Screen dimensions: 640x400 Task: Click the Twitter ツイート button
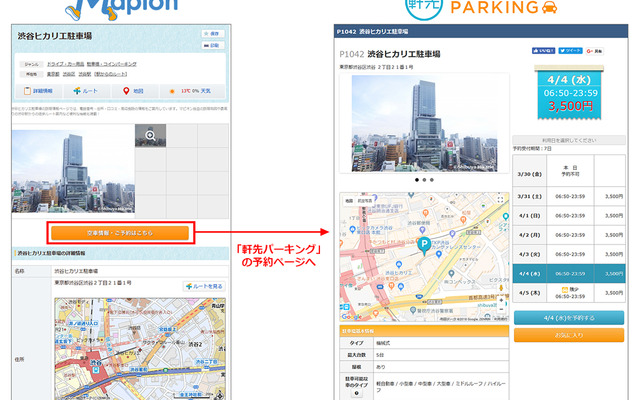pos(570,51)
